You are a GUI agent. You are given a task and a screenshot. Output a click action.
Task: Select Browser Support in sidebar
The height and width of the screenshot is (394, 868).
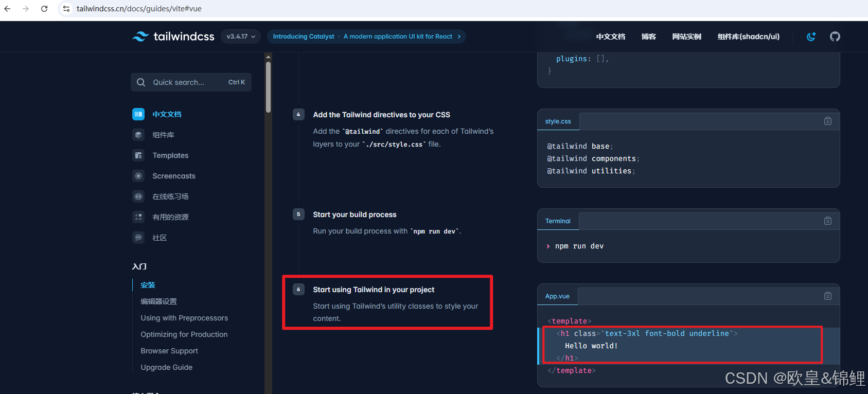tap(169, 351)
